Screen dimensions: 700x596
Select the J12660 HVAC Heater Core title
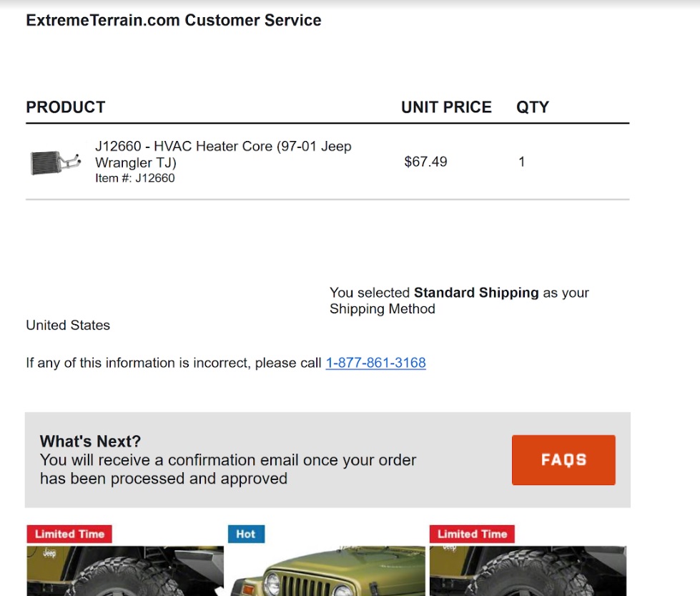(223, 154)
